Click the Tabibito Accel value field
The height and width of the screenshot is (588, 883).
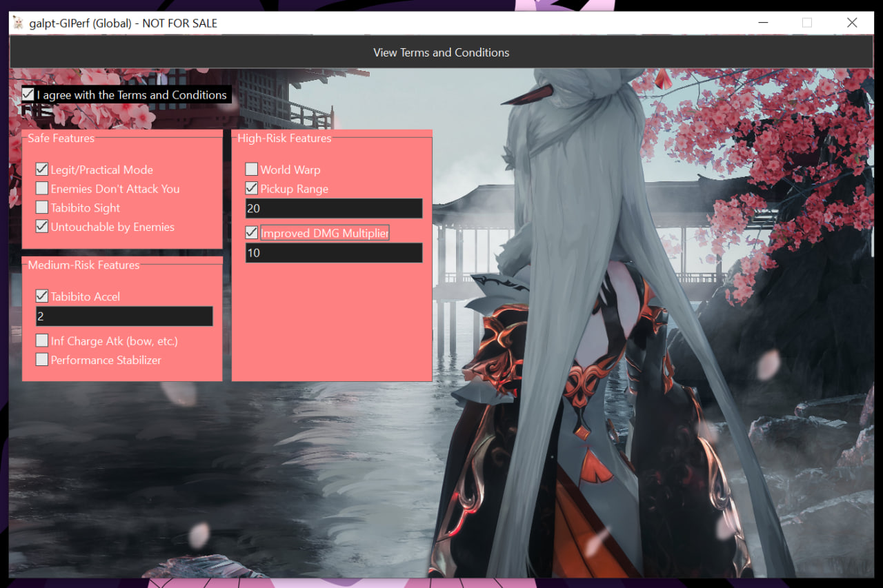124,316
